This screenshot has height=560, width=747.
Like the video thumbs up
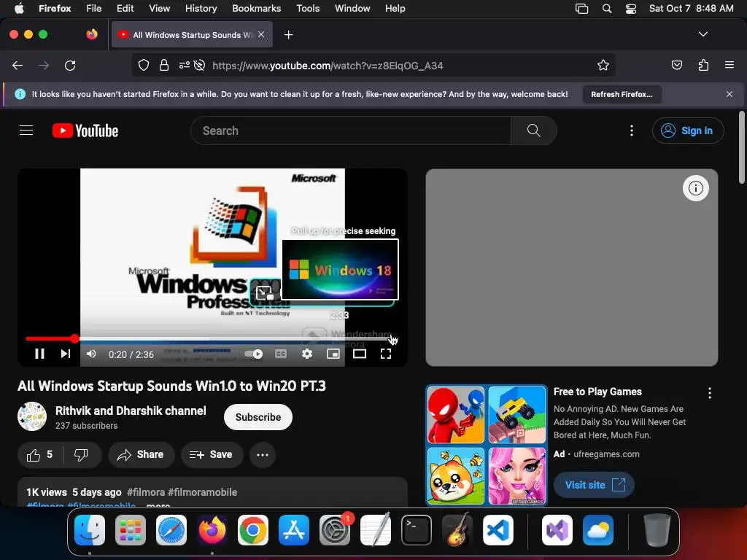point(41,455)
